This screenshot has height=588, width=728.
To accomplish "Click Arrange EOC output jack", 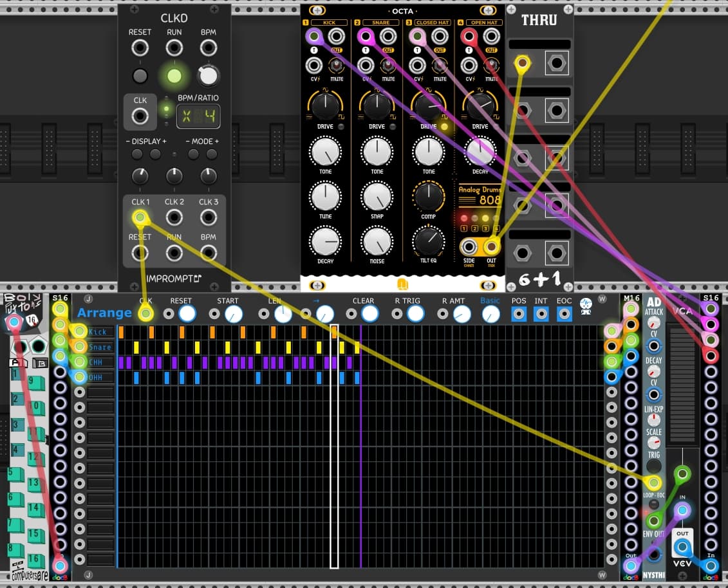I will (x=564, y=314).
